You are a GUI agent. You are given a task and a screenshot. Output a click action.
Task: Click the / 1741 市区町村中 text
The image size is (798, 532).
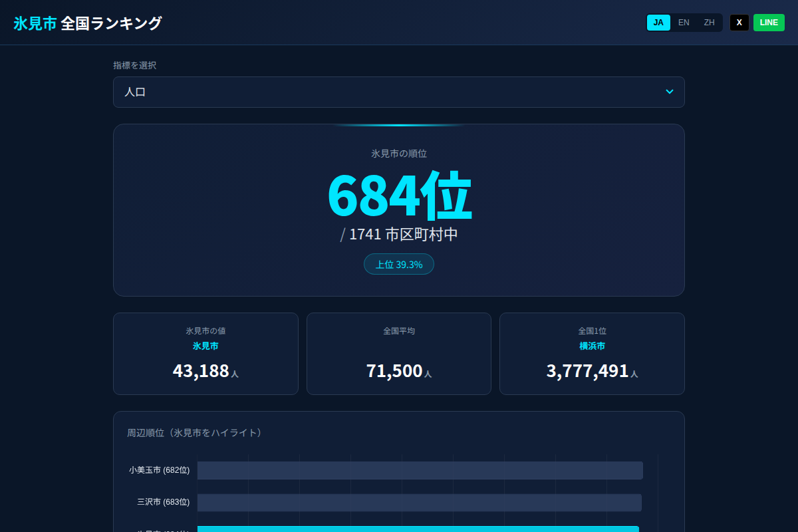(x=399, y=234)
